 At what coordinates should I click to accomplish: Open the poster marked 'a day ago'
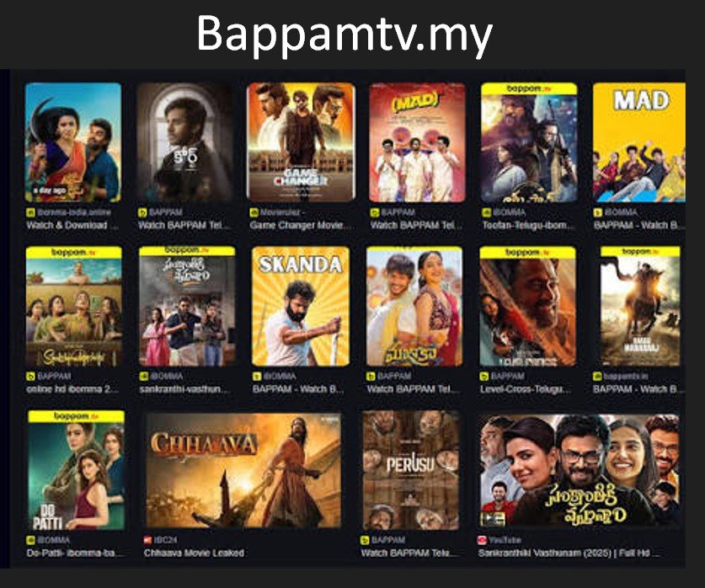pos(72,142)
